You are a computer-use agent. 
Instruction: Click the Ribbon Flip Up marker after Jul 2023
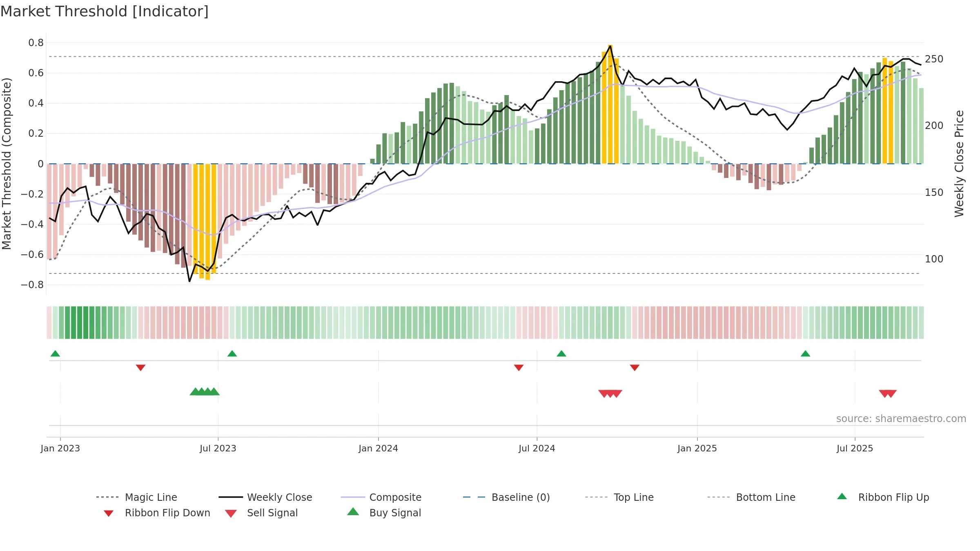click(232, 353)
